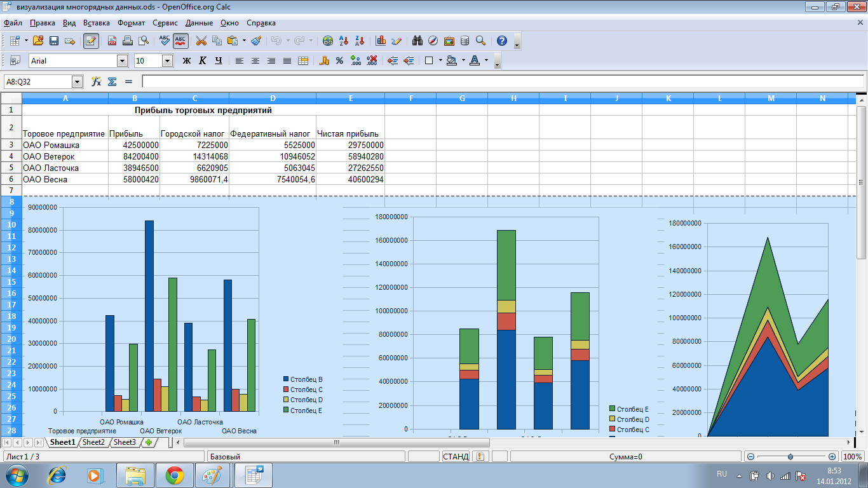Increase the indent
Screen dimensions: 868x488
pos(409,60)
